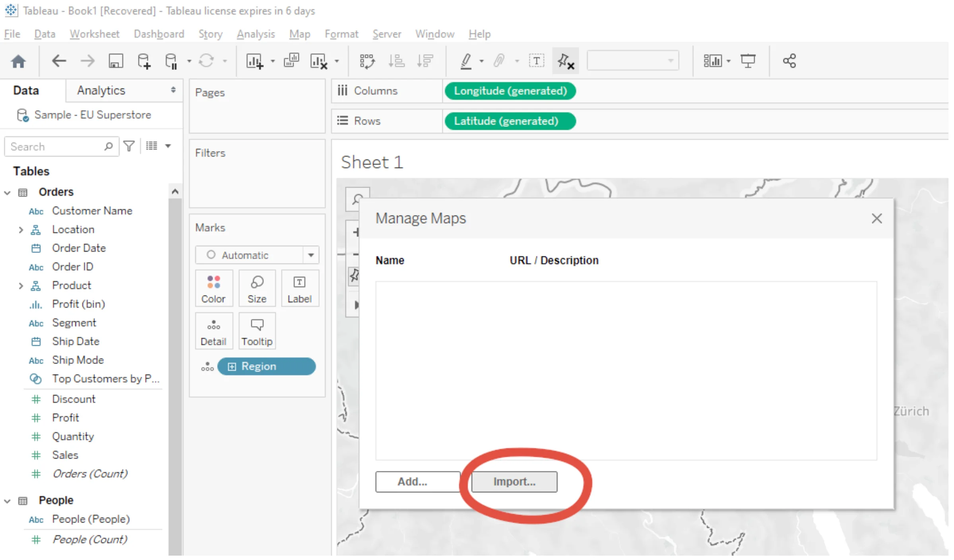Add a new data source
954x560 pixels.
click(144, 61)
